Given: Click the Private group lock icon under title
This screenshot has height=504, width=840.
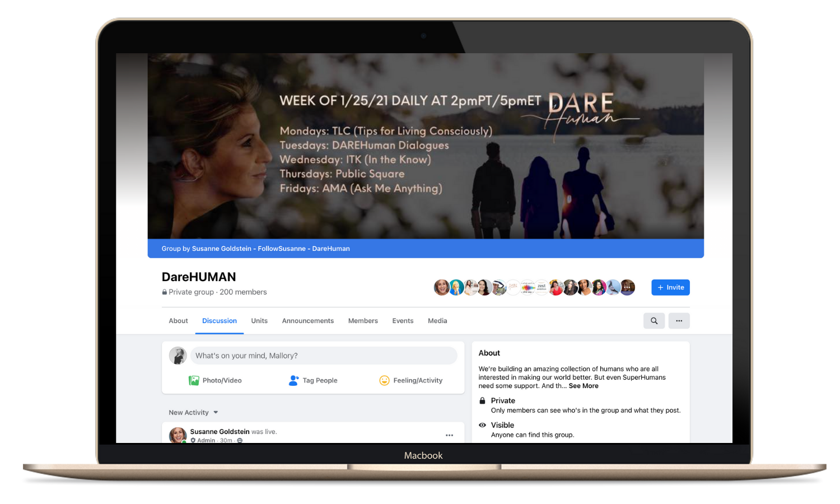Looking at the screenshot, I should coord(165,292).
